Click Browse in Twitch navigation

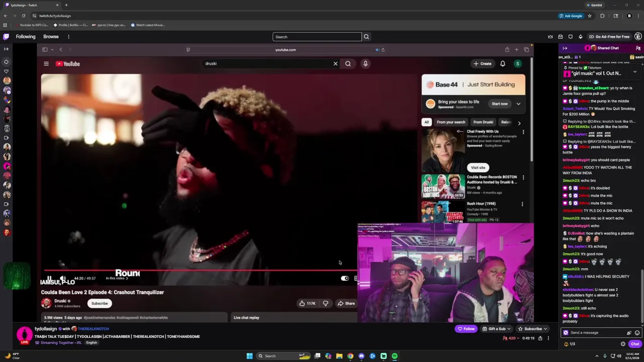point(51,37)
